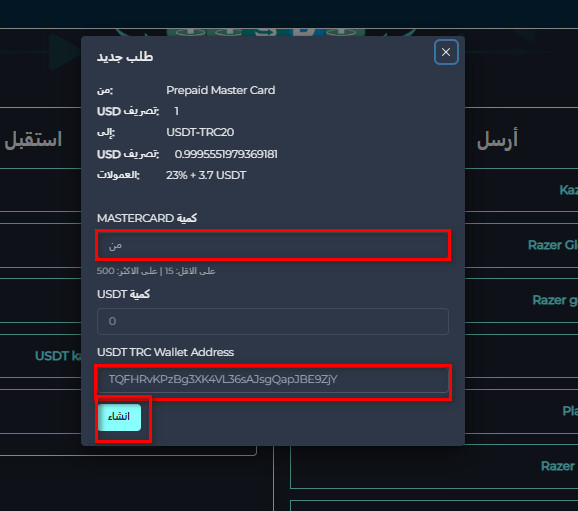Click the min 15 / max 500 hint text

pos(156,271)
